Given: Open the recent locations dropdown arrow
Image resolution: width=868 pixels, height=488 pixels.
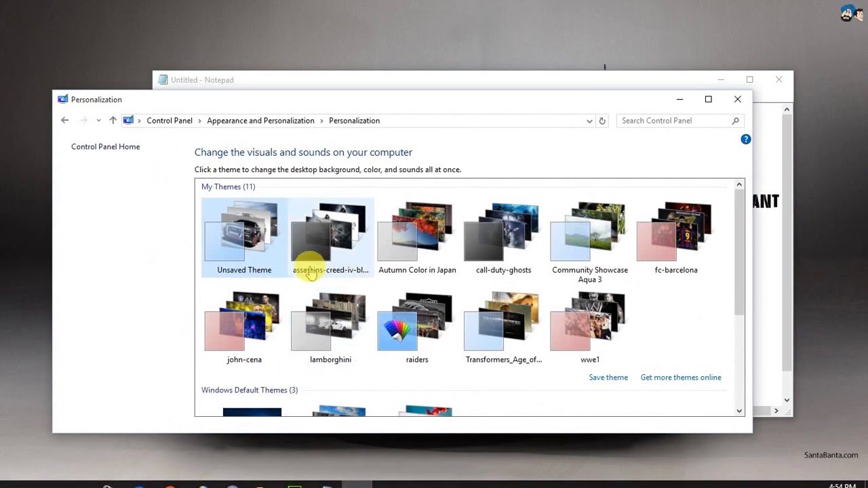Looking at the screenshot, I should point(98,121).
